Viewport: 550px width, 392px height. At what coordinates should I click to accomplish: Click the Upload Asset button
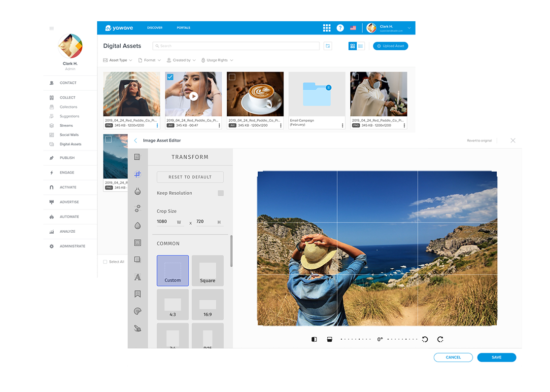pyautogui.click(x=390, y=46)
